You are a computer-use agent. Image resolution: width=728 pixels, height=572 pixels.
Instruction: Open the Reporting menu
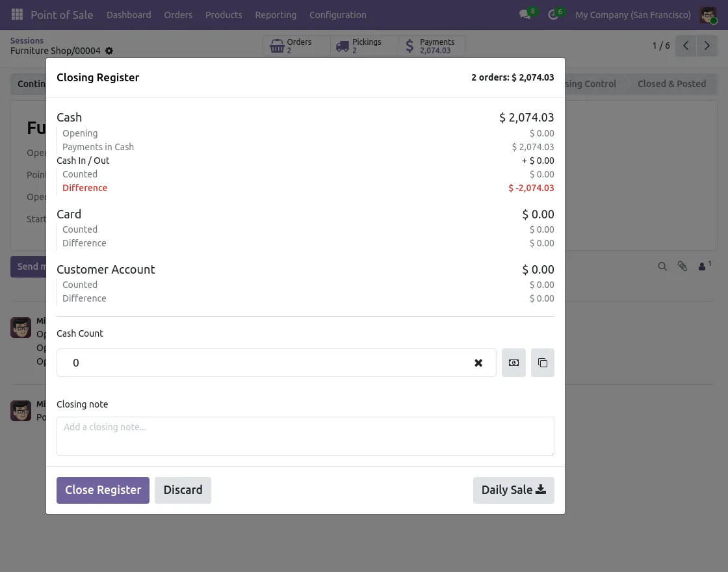276,15
